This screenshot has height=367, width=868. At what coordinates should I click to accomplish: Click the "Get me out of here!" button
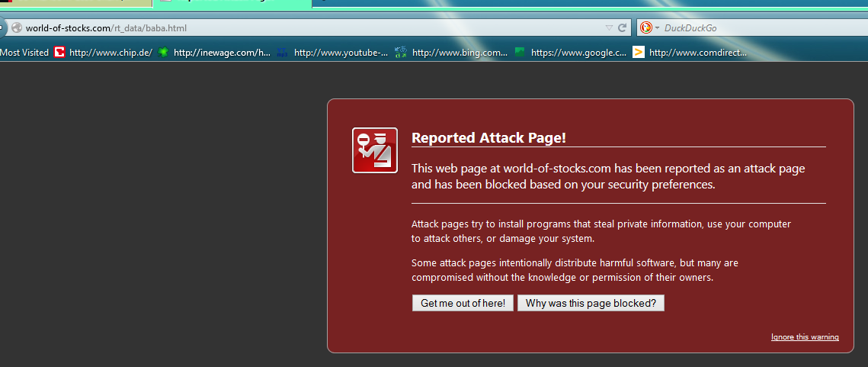click(x=463, y=303)
